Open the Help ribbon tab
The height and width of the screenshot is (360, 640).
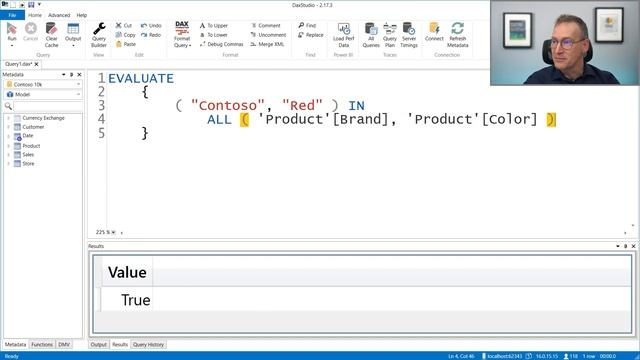click(x=82, y=15)
